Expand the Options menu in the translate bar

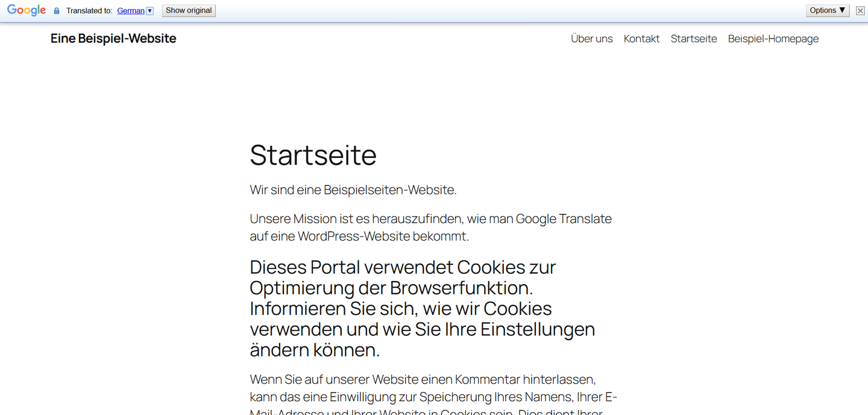827,10
